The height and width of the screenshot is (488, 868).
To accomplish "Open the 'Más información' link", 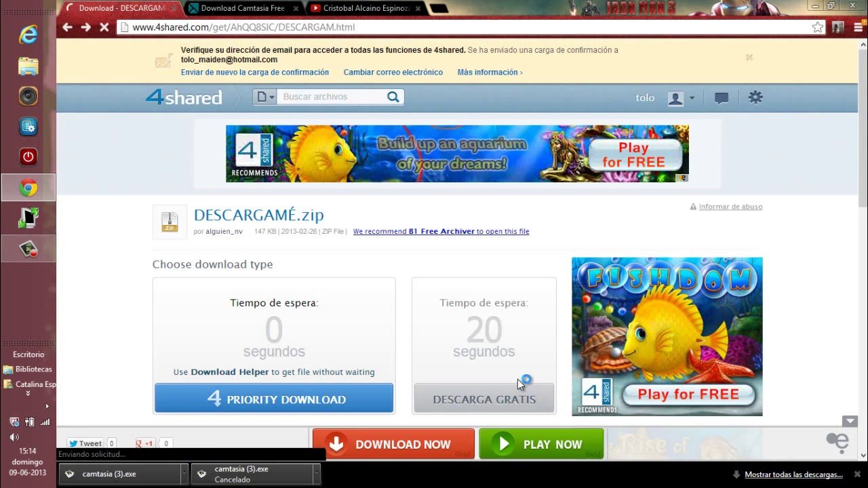I will pos(490,73).
